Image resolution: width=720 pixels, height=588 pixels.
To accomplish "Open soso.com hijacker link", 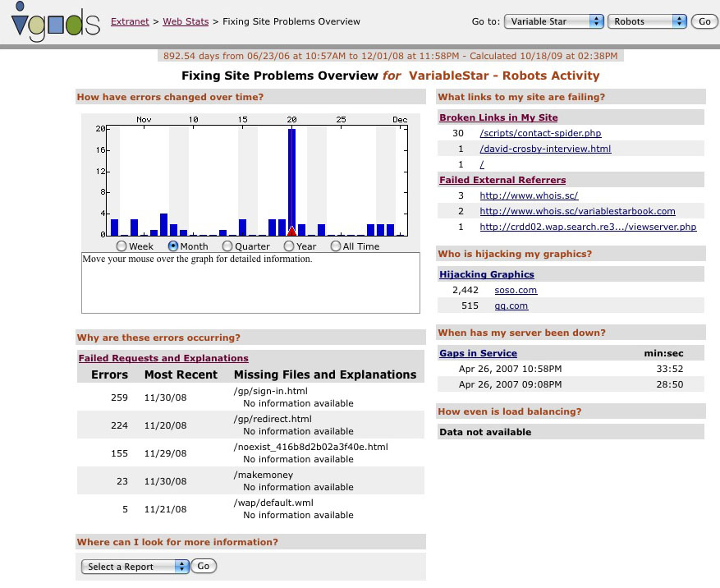I will click(516, 291).
